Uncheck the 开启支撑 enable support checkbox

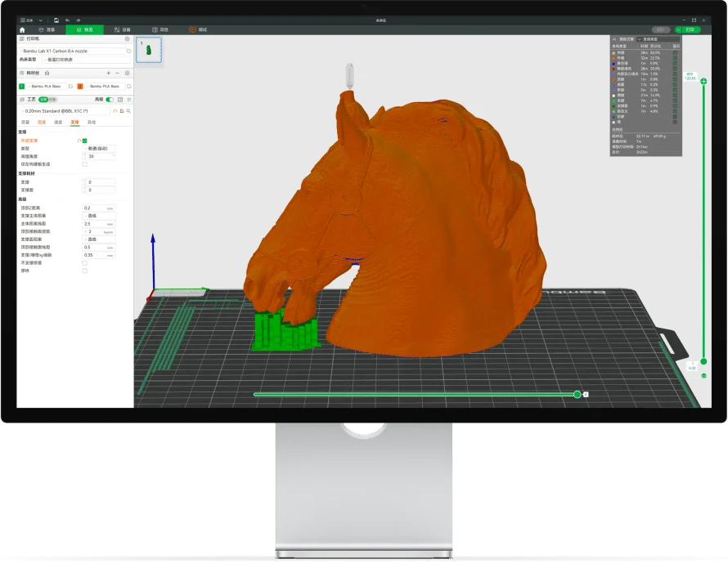(x=84, y=141)
